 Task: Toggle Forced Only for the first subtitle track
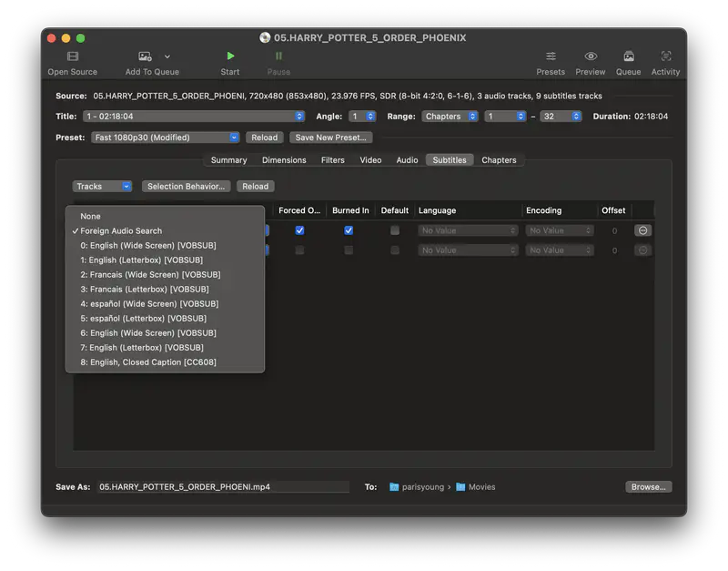tap(300, 230)
